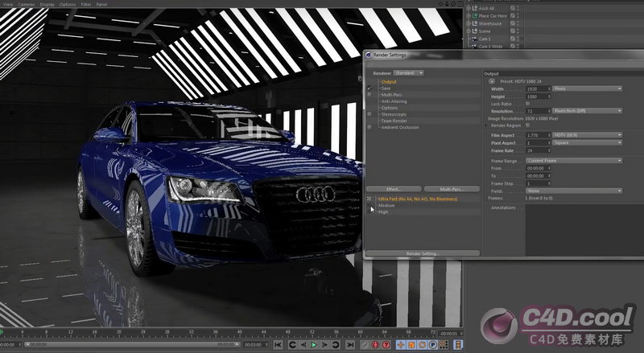This screenshot has width=644, height=353.
Task: Jump to previous key button
Action: 292,345
